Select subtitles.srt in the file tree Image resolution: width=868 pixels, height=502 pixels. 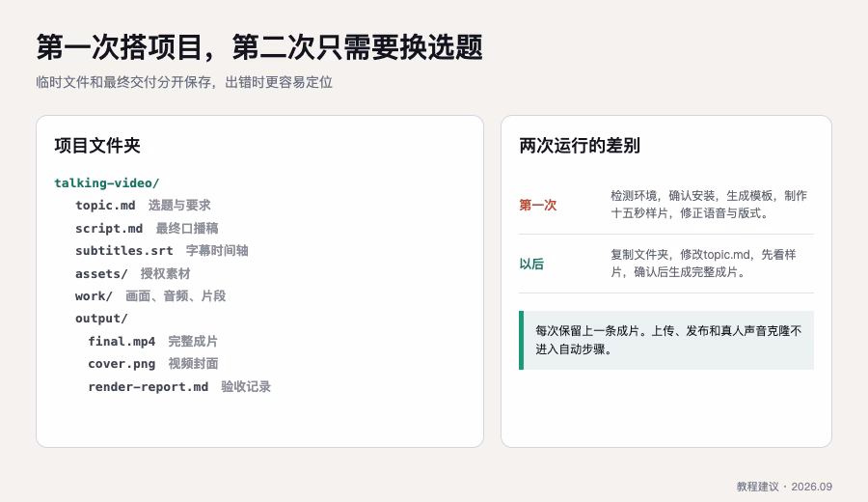pyautogui.click(x=124, y=251)
